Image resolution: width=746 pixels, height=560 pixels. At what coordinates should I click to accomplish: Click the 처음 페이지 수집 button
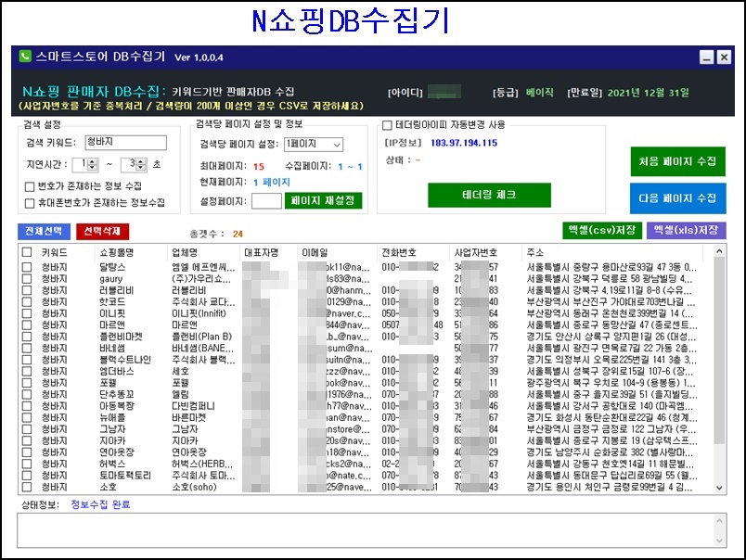677,161
